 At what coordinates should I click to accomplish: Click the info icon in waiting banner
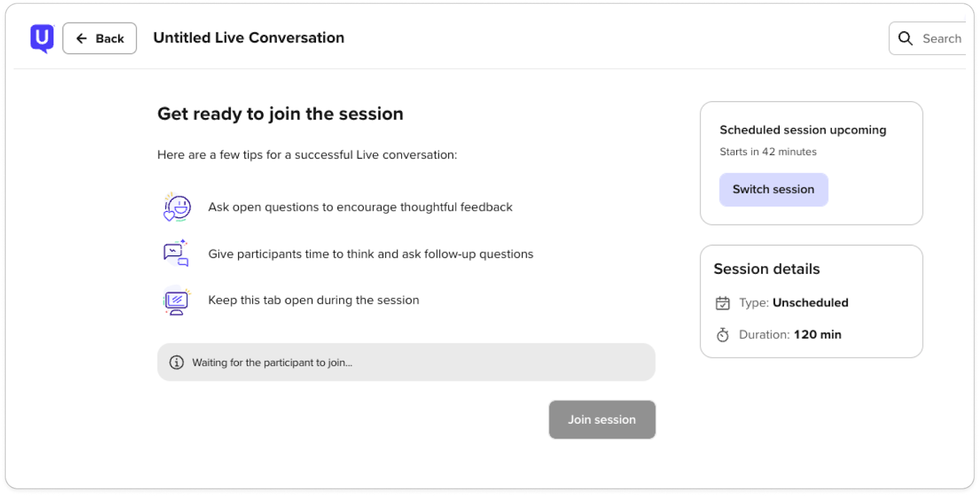pyautogui.click(x=176, y=363)
